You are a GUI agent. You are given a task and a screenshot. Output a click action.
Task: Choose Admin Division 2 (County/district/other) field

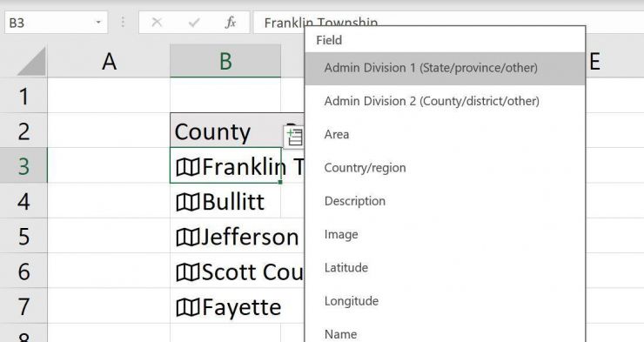[x=445, y=102]
